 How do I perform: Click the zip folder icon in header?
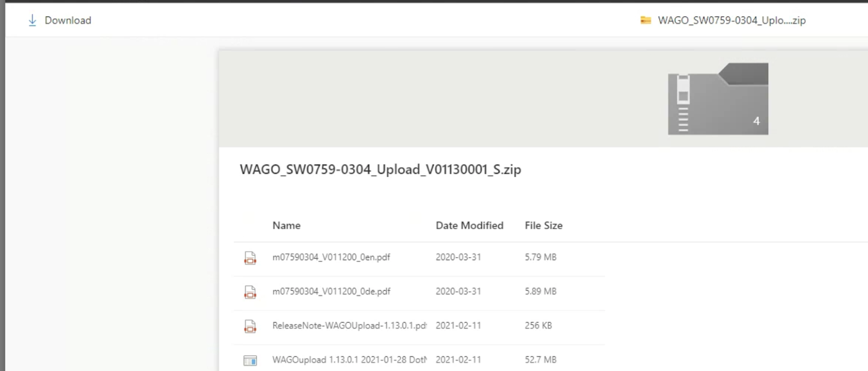pos(646,21)
